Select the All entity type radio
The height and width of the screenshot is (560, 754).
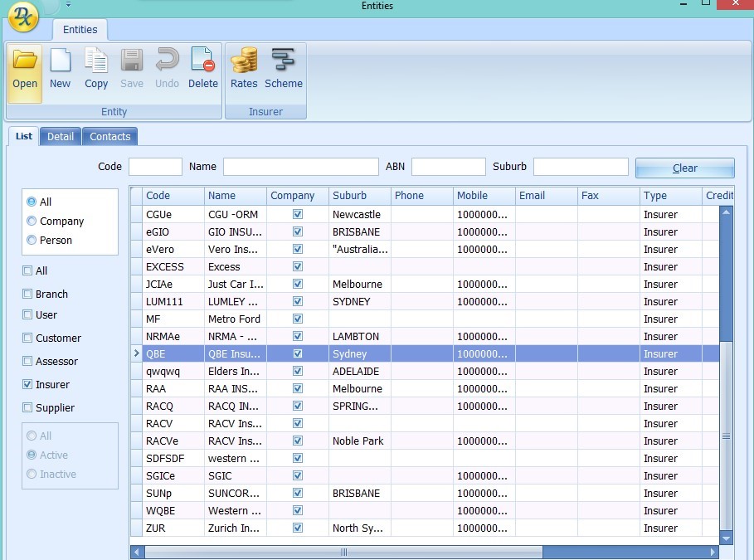tap(32, 202)
